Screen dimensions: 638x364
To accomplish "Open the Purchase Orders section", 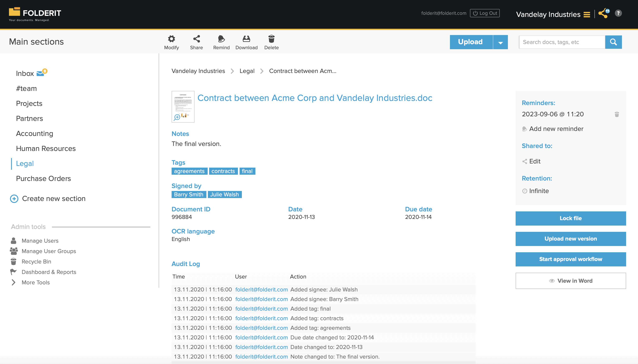I will point(44,178).
